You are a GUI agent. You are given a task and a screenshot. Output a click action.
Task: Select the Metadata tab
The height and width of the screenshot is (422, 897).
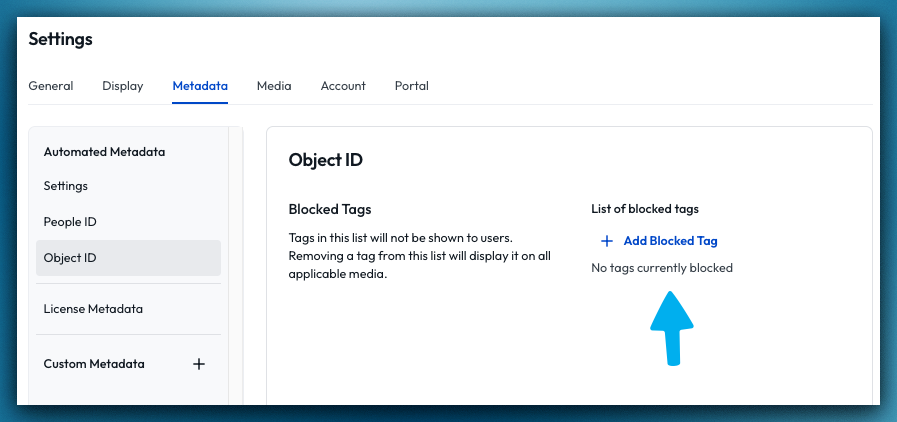[x=200, y=86]
